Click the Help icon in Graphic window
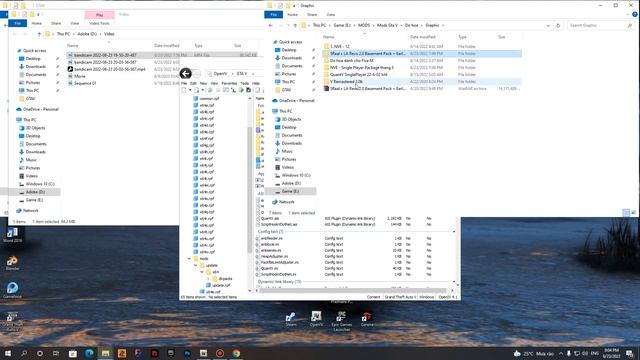Viewport: 640px width, 360px height. 635,14
